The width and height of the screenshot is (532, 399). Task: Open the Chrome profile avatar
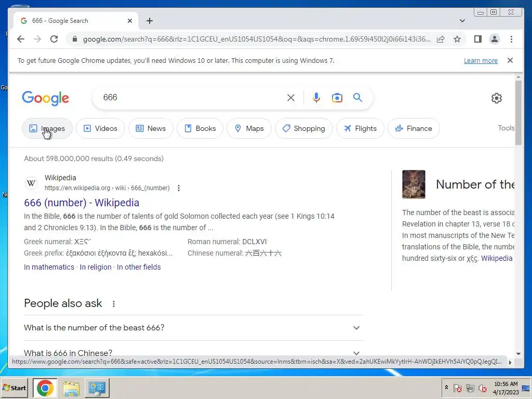[x=495, y=39]
